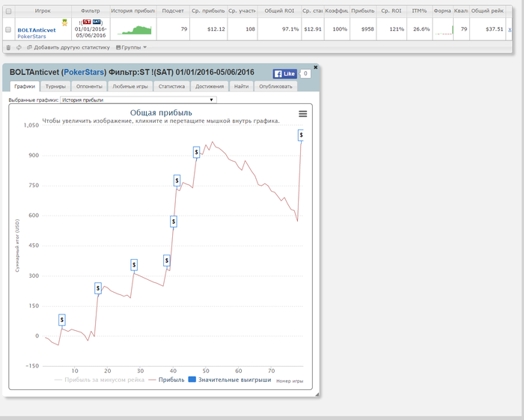524x420 pixels.
Task: Sort by the ITM% column header
Action: pyautogui.click(x=419, y=11)
